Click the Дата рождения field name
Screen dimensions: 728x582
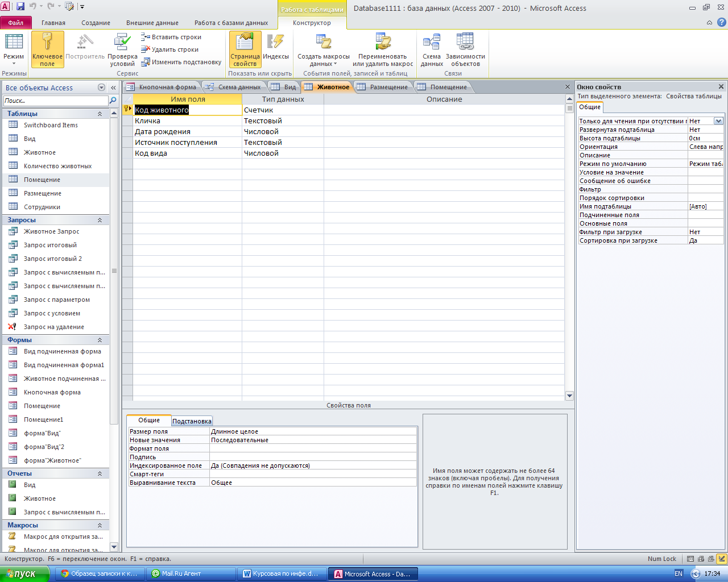pyautogui.click(x=188, y=131)
